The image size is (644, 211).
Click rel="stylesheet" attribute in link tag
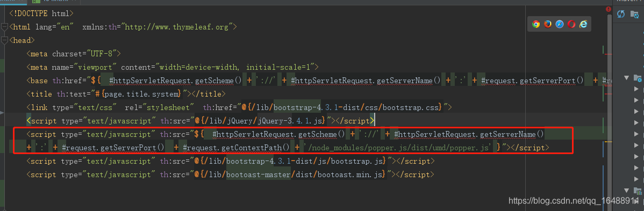click(x=159, y=107)
